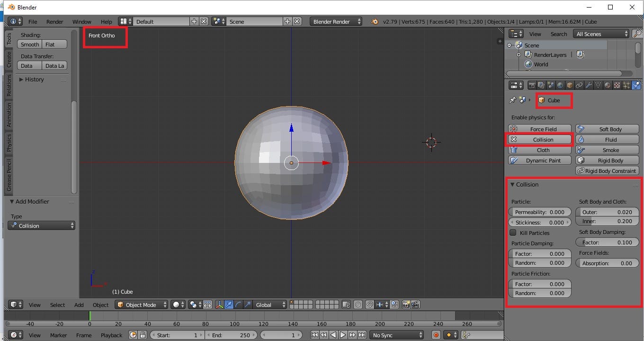Enable Rigid Body physics
The width and height of the screenshot is (644, 341).
[607, 160]
